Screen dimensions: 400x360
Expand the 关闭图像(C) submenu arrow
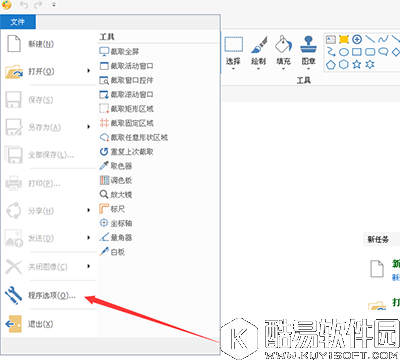coord(88,266)
